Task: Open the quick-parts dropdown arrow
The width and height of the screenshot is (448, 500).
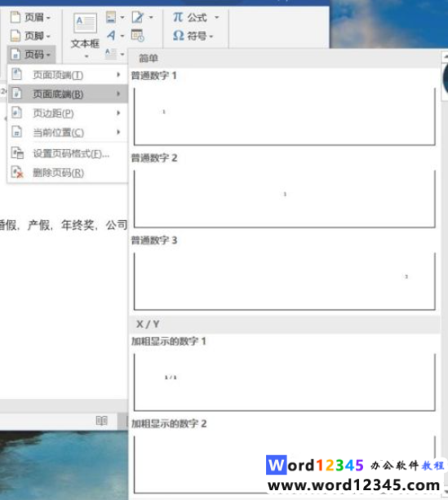Action: click(122, 17)
